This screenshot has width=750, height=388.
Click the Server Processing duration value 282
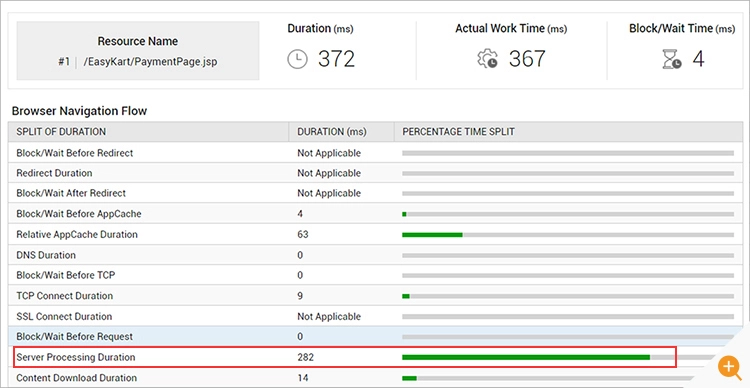(x=305, y=357)
